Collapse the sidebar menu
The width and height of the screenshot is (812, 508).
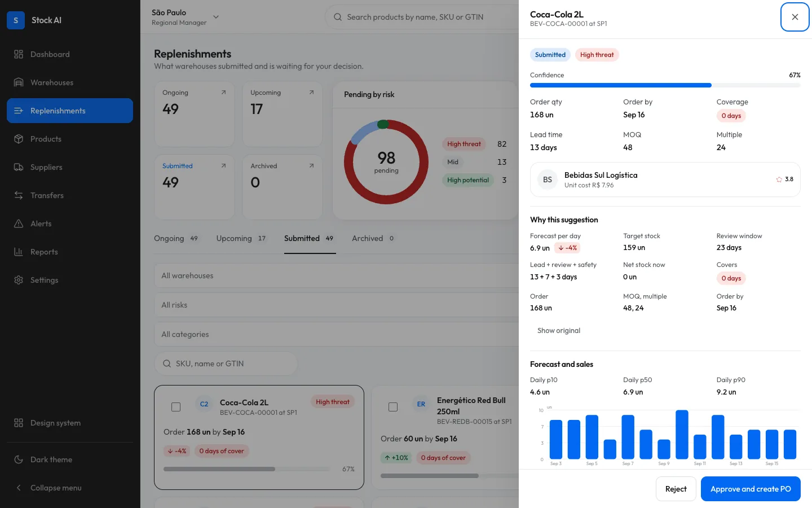(70, 488)
